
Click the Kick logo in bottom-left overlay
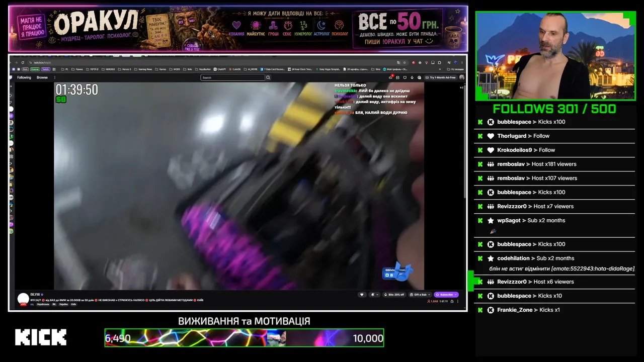tap(41, 337)
